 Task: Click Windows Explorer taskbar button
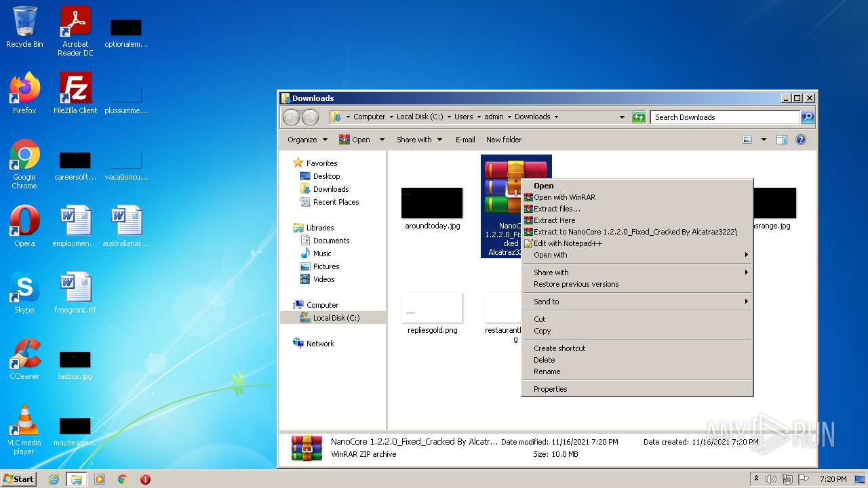[76, 479]
